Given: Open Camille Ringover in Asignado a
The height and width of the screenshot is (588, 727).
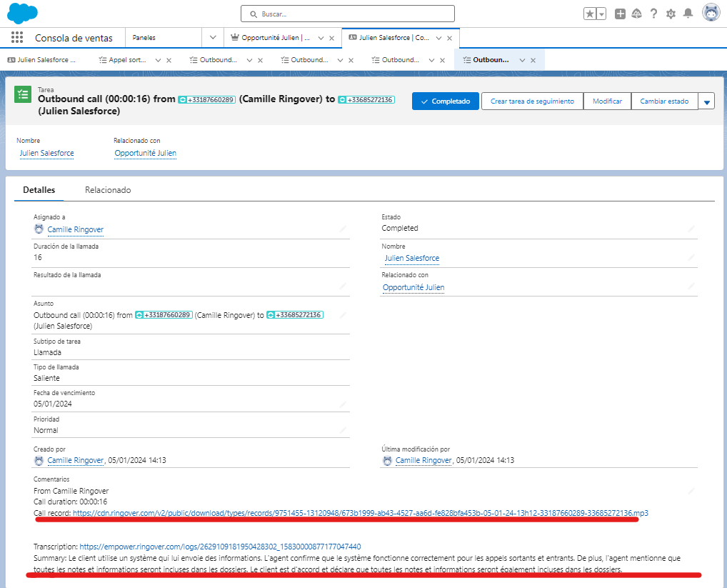Looking at the screenshot, I should tap(75, 229).
